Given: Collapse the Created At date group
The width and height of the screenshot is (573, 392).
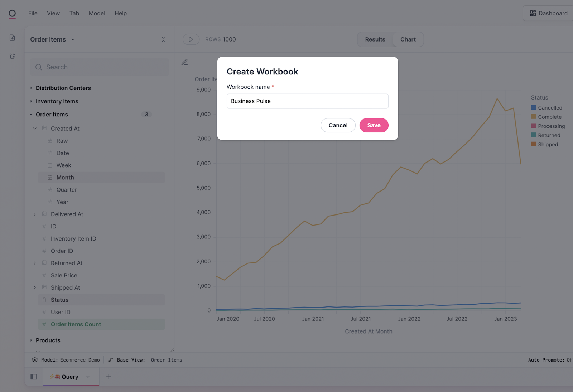Looking at the screenshot, I should 35,129.
